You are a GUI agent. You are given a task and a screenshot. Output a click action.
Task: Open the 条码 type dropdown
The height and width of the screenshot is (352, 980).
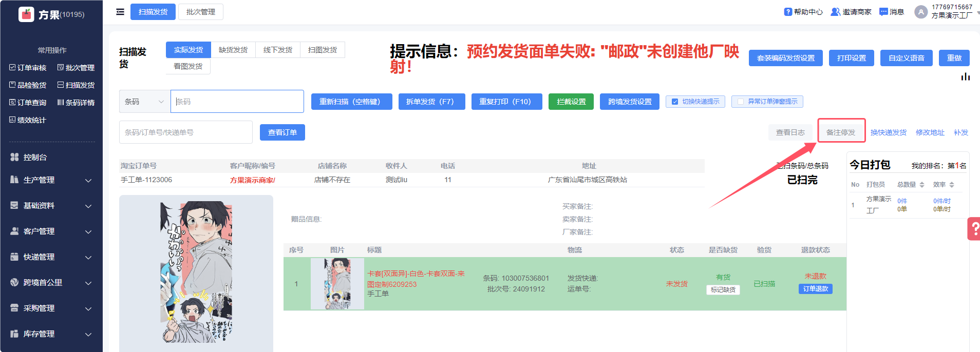[144, 102]
